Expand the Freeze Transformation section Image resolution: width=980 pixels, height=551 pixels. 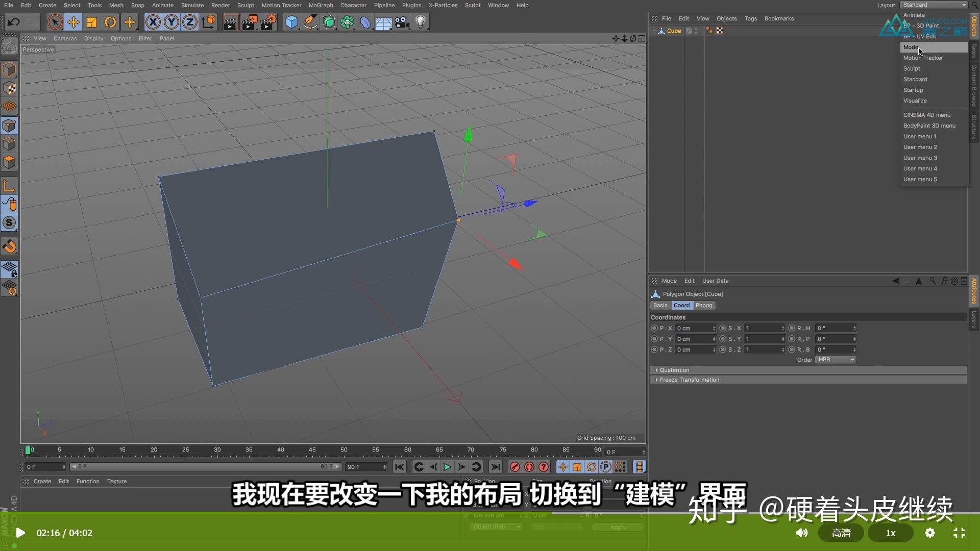(689, 380)
